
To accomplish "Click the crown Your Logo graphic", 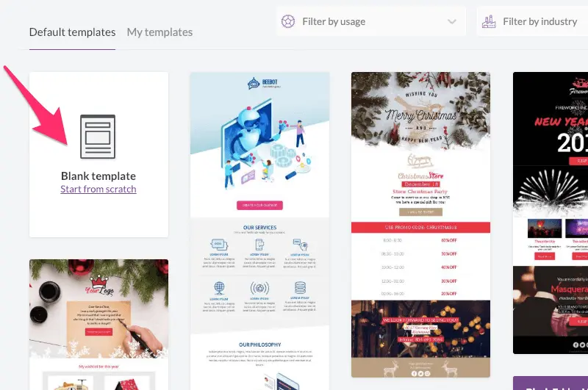I will (99, 286).
